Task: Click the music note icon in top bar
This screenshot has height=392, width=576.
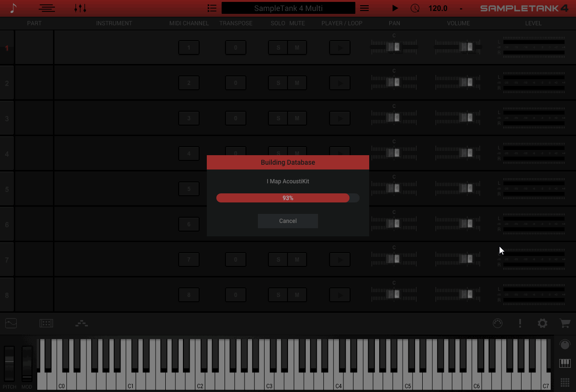Action: (13, 8)
